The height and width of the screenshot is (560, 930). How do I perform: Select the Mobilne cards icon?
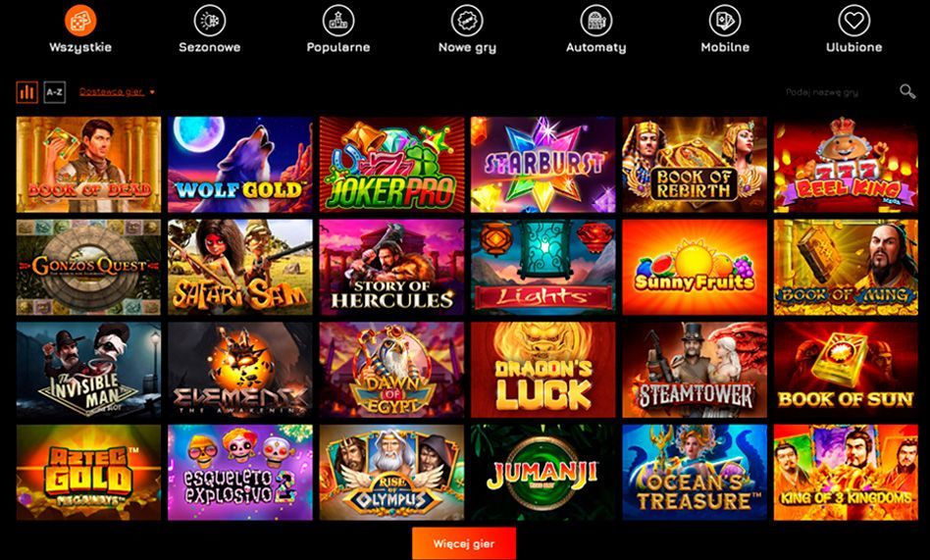pyautogui.click(x=725, y=21)
